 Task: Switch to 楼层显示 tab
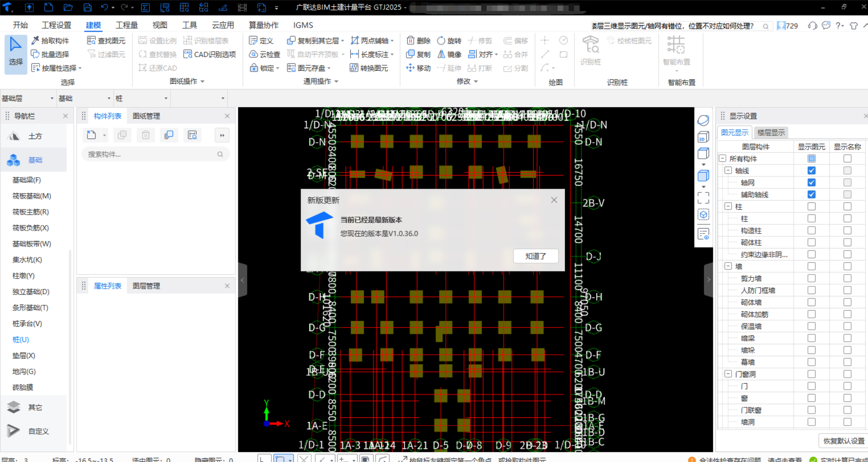point(771,132)
